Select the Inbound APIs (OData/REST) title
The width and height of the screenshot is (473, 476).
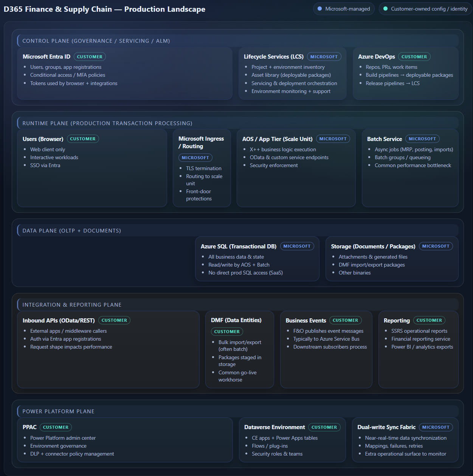(59, 321)
